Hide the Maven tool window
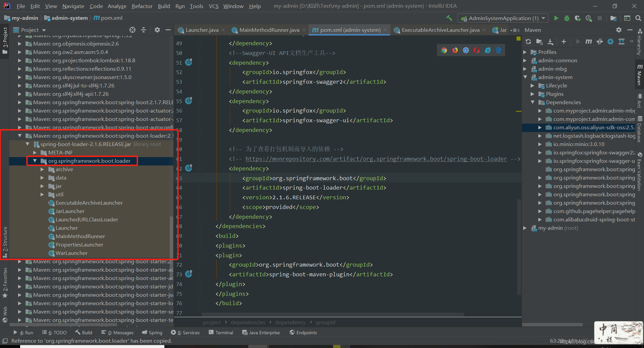The image size is (644, 348). [x=630, y=30]
